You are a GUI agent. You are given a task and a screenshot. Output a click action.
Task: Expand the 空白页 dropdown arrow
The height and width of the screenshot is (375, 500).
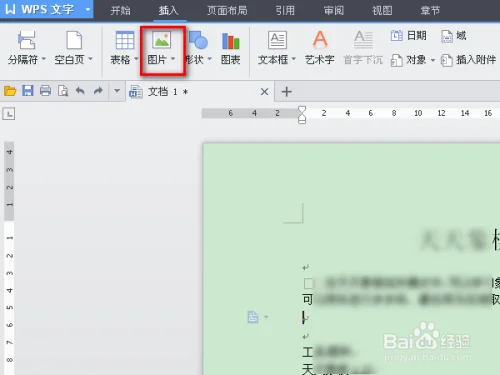pyautogui.click(x=90, y=59)
